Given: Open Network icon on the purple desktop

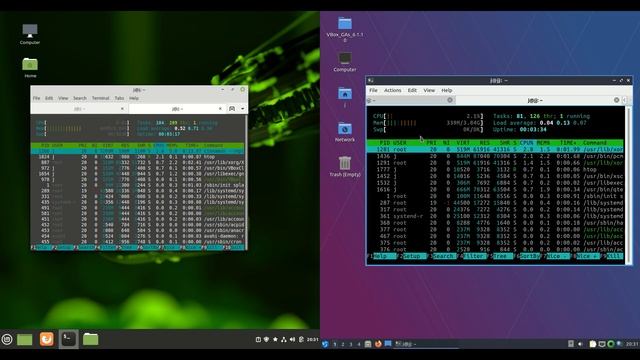Looking at the screenshot, I should [345, 132].
